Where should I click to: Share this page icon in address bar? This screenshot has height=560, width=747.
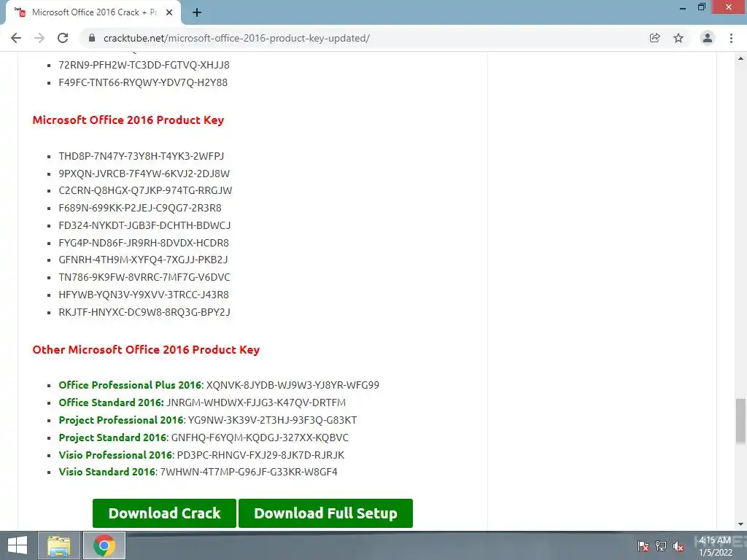[655, 38]
